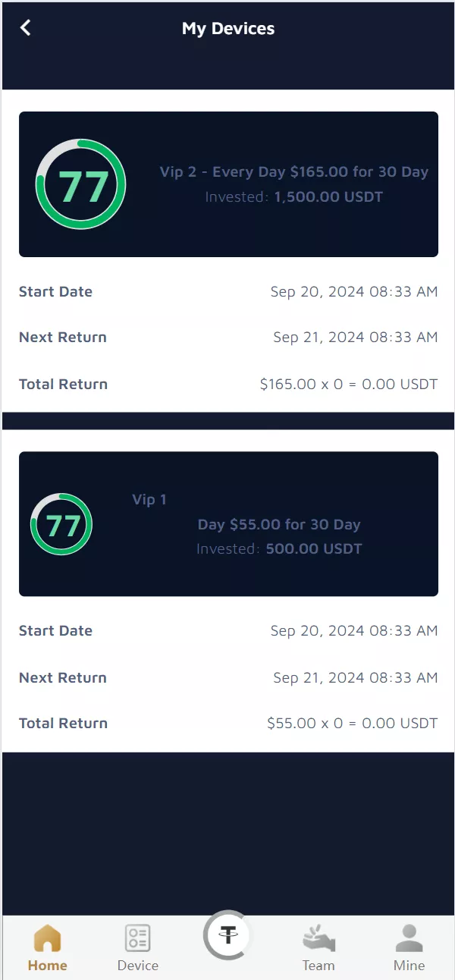Switch to the Home tab label
Viewport: 455px width, 980px height.
(x=47, y=966)
